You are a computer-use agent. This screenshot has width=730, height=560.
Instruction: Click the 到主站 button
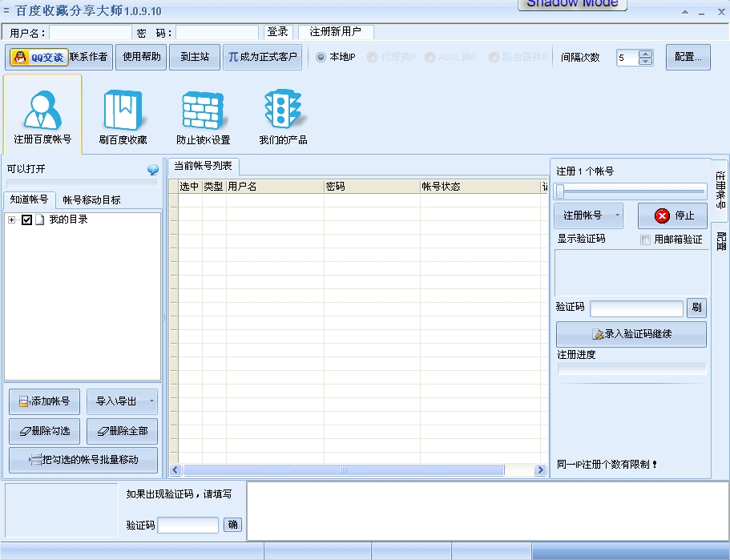tap(195, 57)
